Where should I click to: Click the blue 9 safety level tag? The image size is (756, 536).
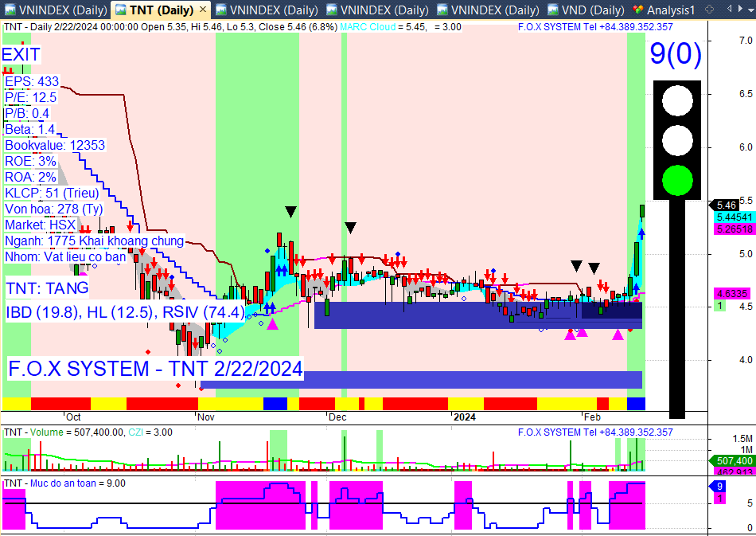click(x=717, y=487)
